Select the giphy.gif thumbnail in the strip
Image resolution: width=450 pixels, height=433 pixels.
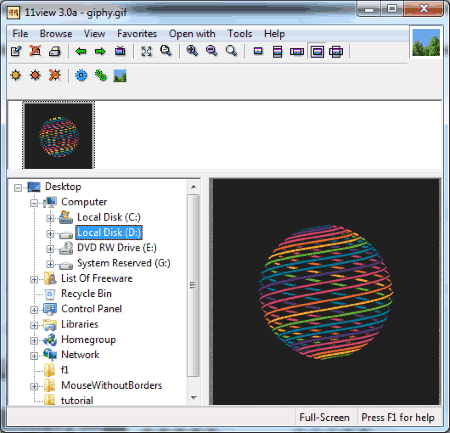click(59, 136)
